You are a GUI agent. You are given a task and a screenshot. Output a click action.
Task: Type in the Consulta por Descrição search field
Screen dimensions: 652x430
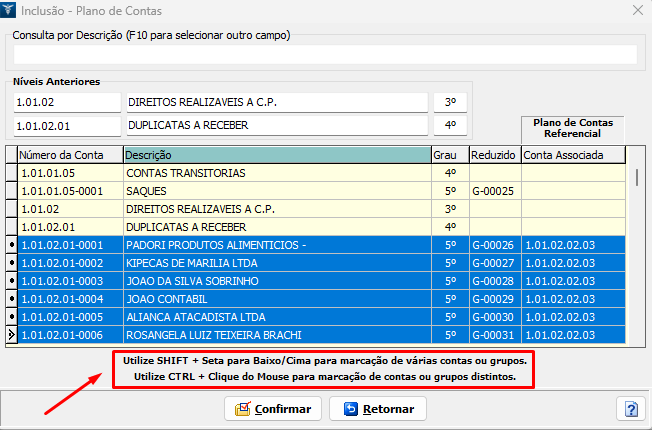tap(325, 54)
